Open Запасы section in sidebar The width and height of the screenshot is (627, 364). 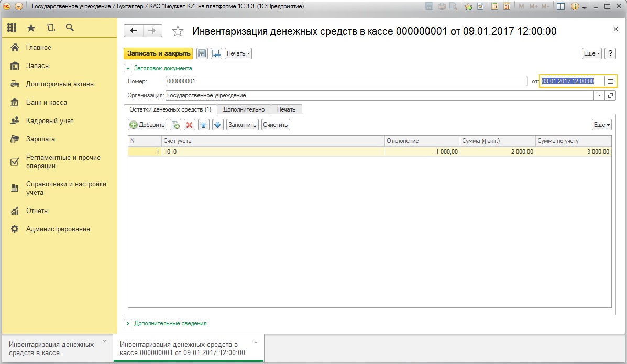pos(38,66)
